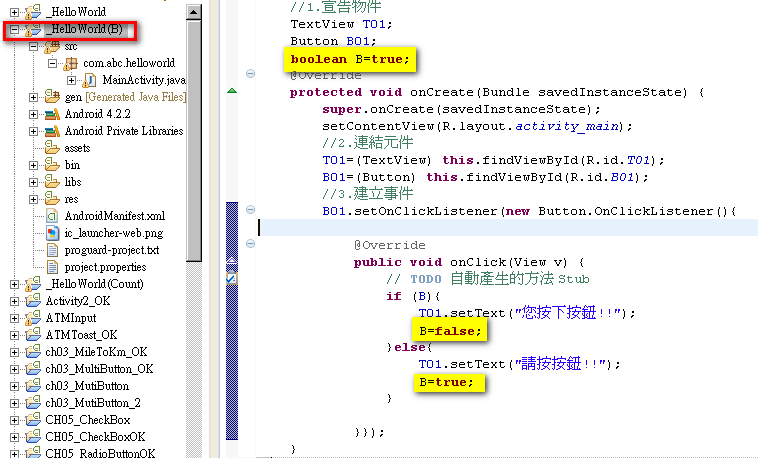Click the 'if (B){' code line
The height and width of the screenshot is (458, 758).
point(413,296)
